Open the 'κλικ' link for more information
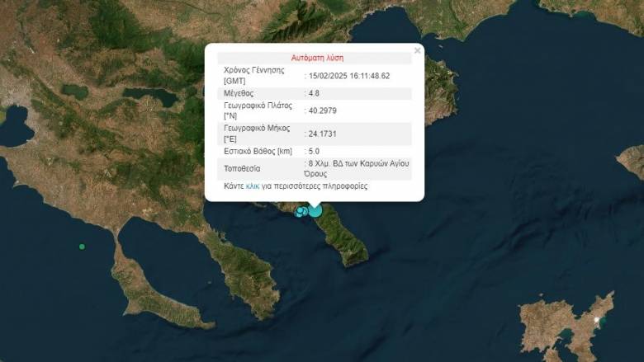Viewport: 644px width, 362px height. pyautogui.click(x=253, y=186)
